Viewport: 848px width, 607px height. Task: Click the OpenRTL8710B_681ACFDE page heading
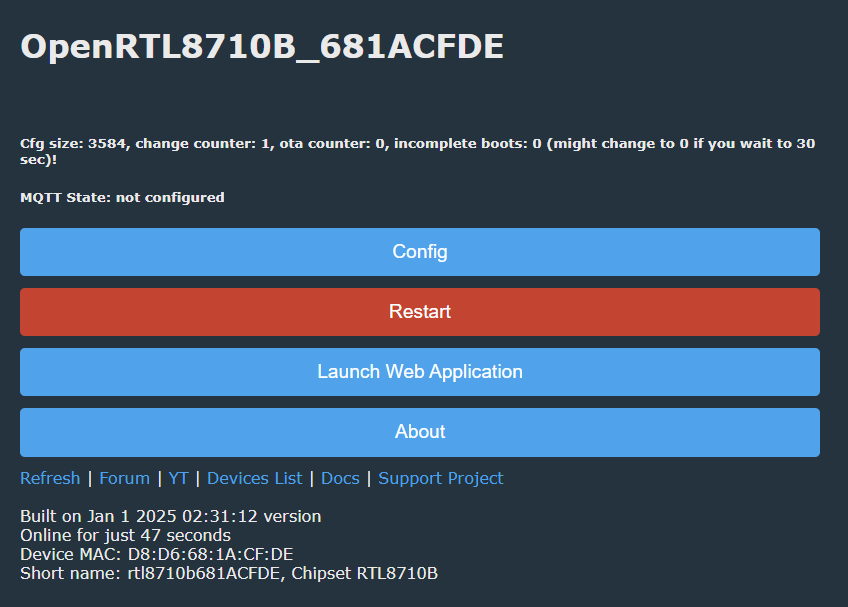(262, 47)
